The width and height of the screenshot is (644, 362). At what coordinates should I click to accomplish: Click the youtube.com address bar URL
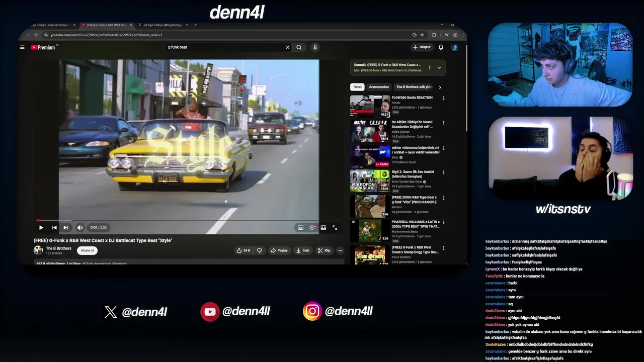106,35
